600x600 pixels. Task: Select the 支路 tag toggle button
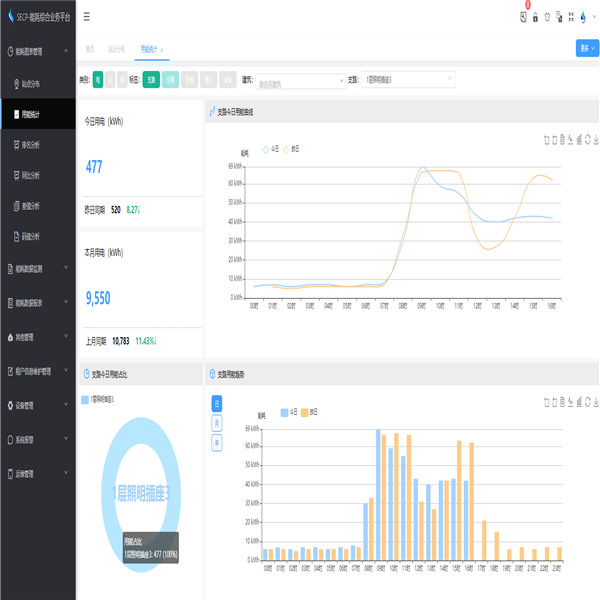pos(151,79)
